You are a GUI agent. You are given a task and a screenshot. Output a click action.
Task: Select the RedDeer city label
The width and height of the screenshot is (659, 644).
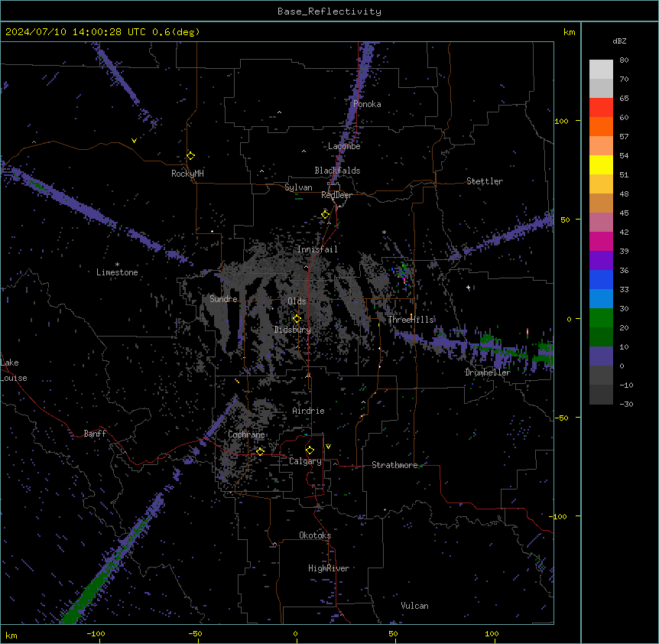point(336,195)
